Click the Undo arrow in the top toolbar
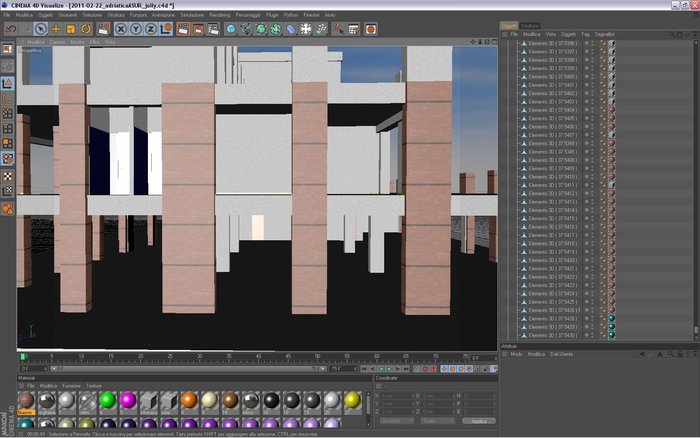Image resolution: width=700 pixels, height=438 pixels. tap(11, 29)
